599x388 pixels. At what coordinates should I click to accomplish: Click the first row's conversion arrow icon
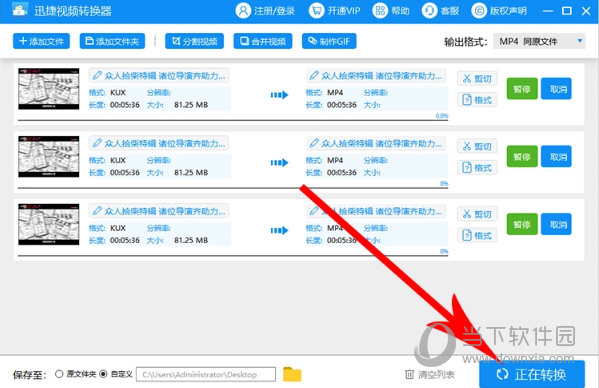279,95
